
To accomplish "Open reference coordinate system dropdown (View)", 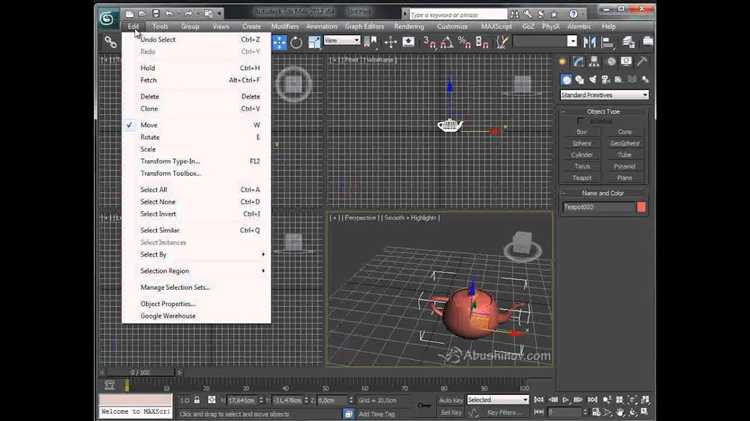I will pos(342,41).
